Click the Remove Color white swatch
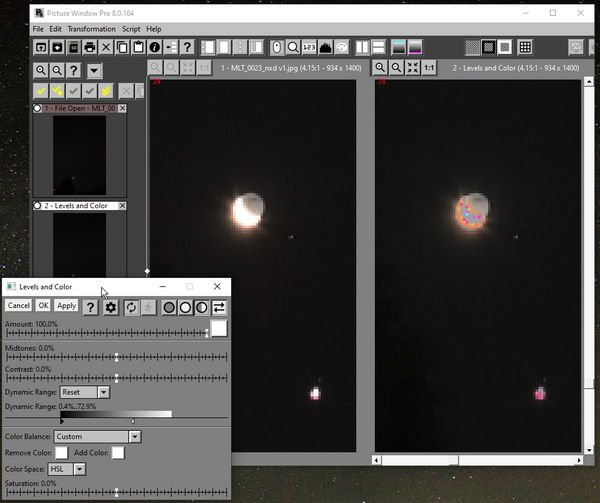600x503 pixels. coord(61,453)
